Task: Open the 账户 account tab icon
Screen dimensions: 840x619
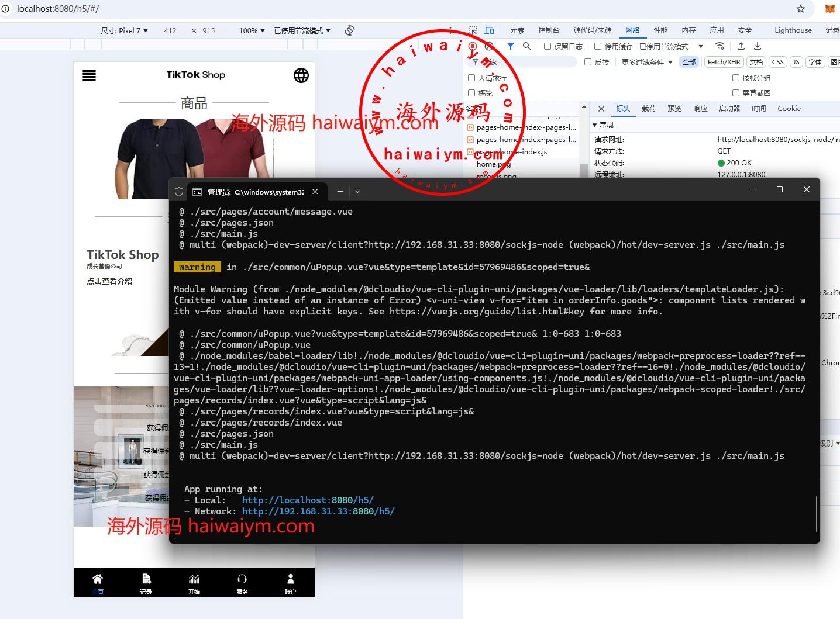Action: 290,579
